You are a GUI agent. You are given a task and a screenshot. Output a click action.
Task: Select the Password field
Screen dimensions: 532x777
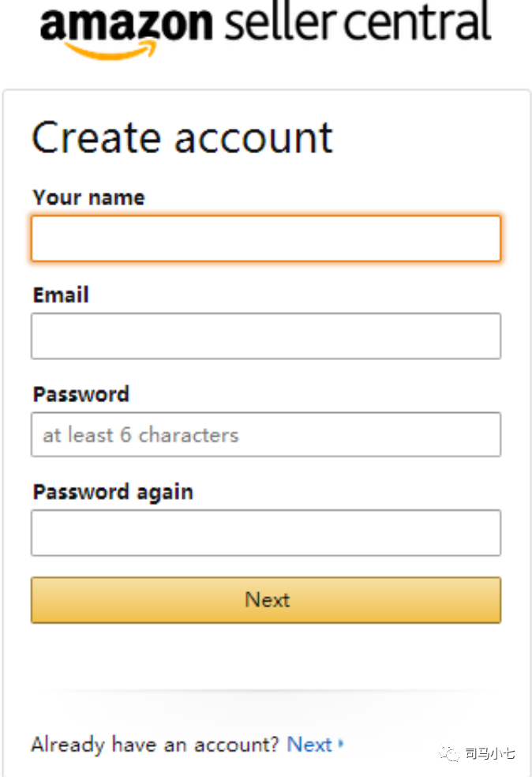point(266,434)
